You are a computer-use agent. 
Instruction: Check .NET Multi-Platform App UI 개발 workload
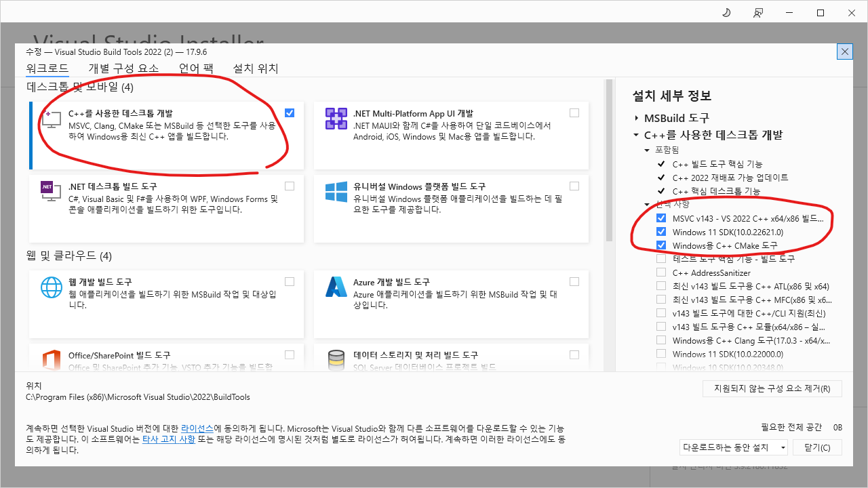pos(574,113)
